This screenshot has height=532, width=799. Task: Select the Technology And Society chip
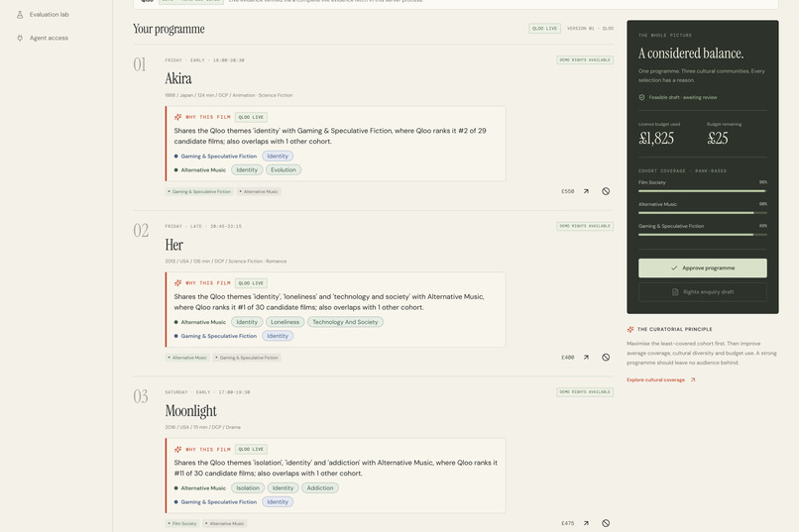click(x=346, y=322)
